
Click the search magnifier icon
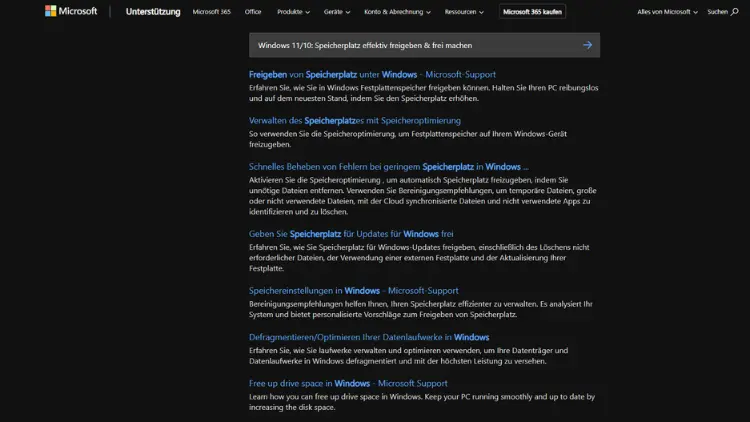[x=734, y=11]
